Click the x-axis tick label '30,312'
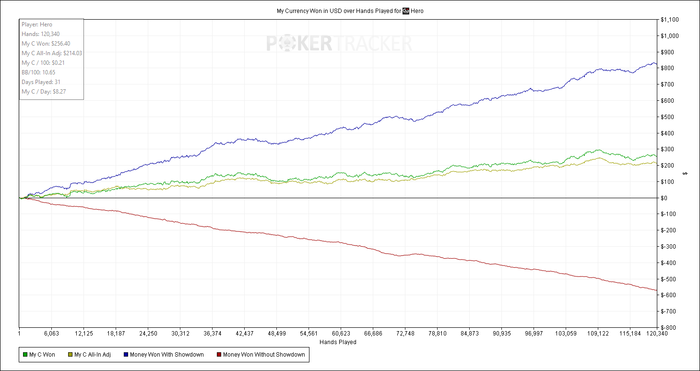 [180, 333]
